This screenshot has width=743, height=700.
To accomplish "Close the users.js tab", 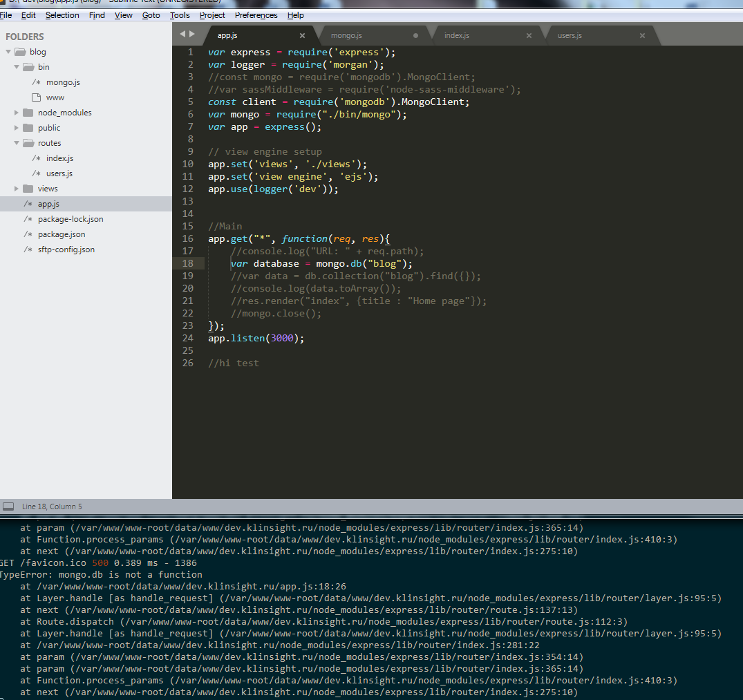I will [642, 35].
